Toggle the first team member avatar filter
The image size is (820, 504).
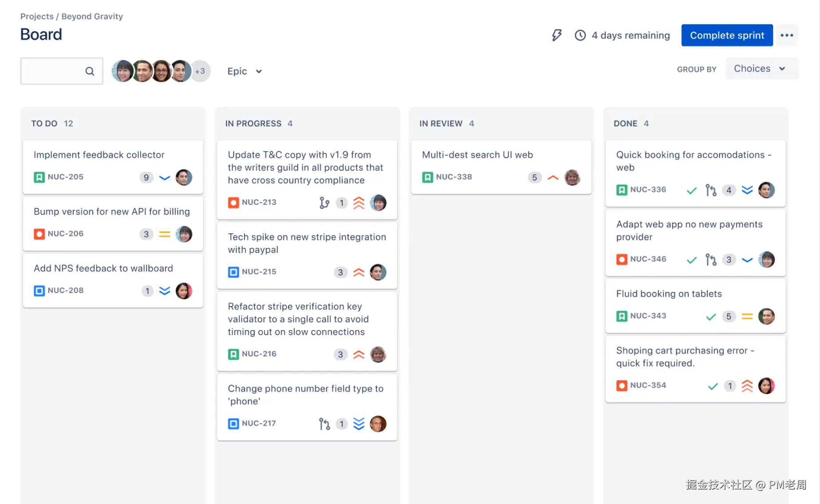tap(122, 71)
